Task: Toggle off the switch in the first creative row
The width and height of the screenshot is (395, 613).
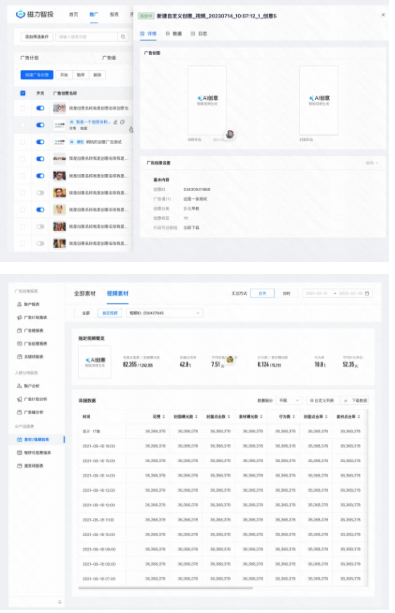Action: coord(40,108)
